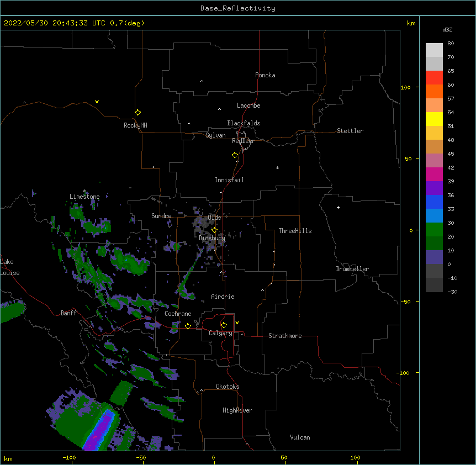Click the yellow diamond marker below Cochrane
Screen dimensions: 476x465
point(188,326)
